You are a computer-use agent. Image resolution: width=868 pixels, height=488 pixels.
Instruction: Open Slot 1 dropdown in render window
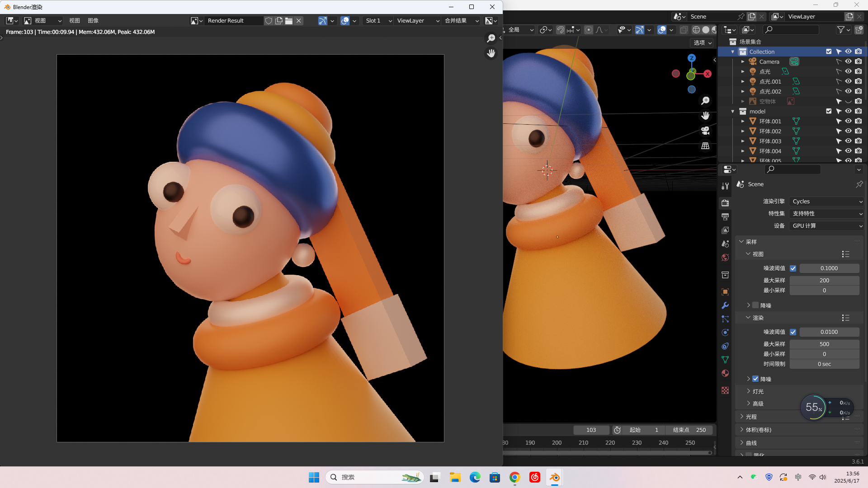coord(378,21)
